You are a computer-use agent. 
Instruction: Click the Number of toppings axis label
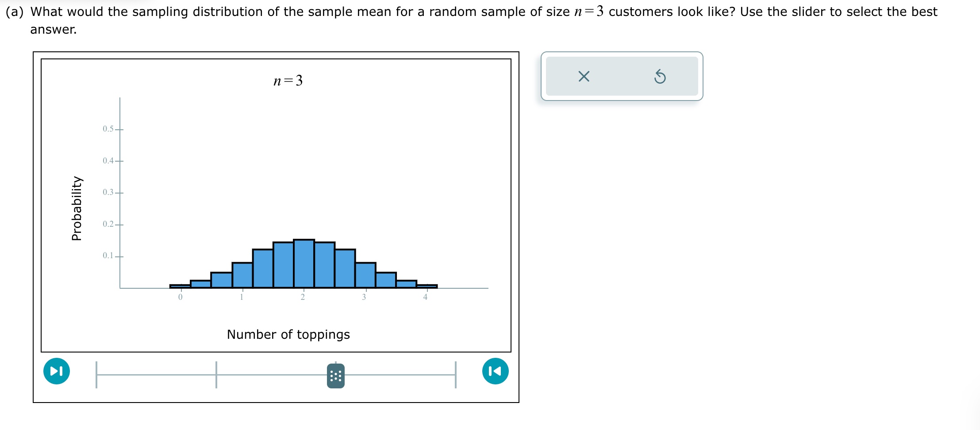pos(288,335)
